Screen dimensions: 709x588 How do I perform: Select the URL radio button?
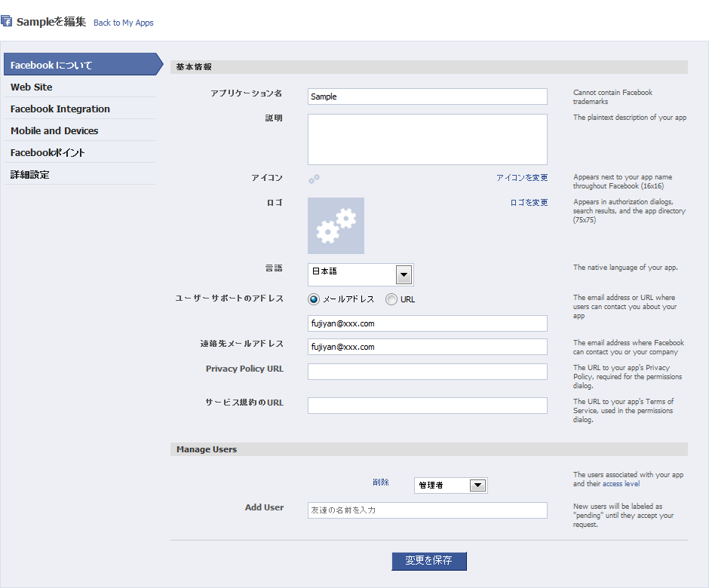pyautogui.click(x=391, y=299)
